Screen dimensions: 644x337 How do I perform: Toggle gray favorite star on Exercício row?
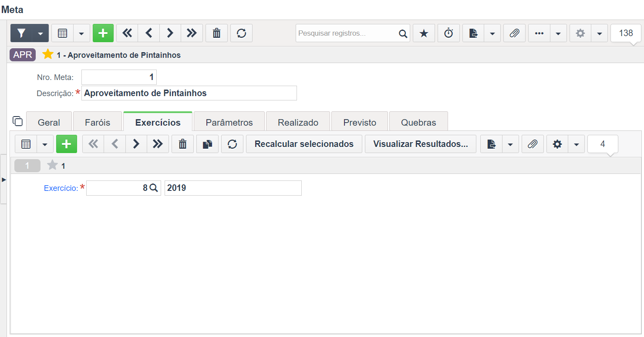52,165
